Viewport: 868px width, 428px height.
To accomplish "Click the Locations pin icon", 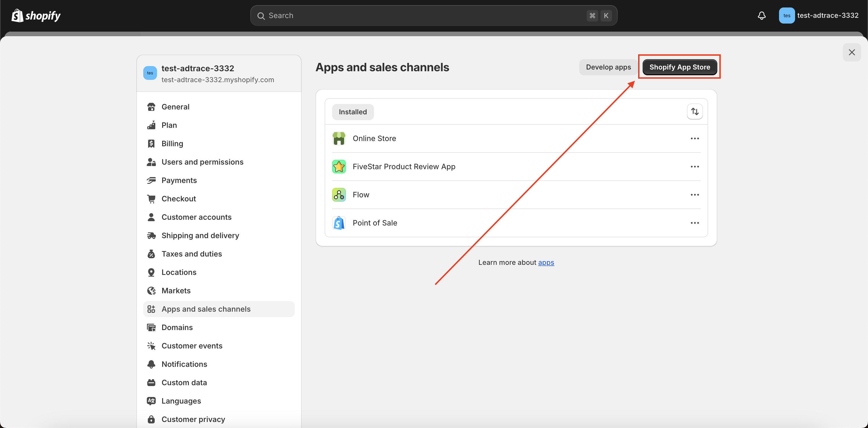I will coord(151,272).
